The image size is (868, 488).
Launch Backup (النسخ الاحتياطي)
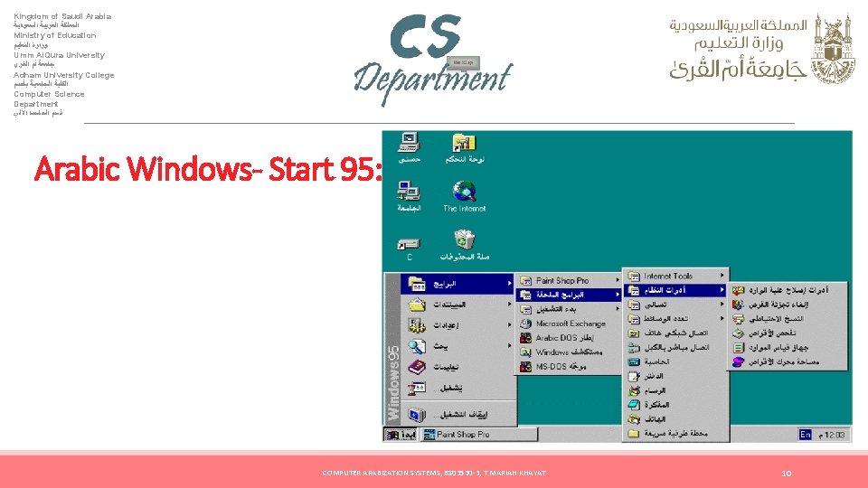tap(788, 319)
